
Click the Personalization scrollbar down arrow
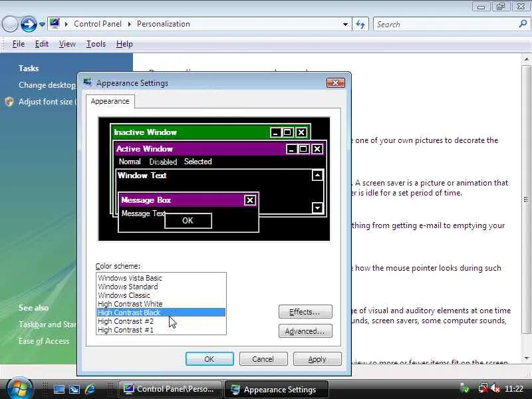(526, 358)
